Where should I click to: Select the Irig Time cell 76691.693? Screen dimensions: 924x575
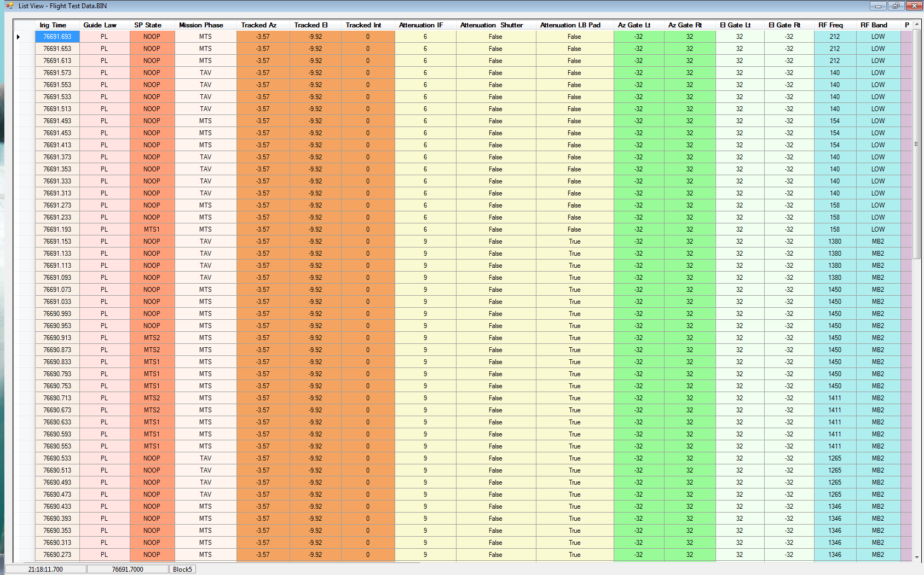click(57, 37)
